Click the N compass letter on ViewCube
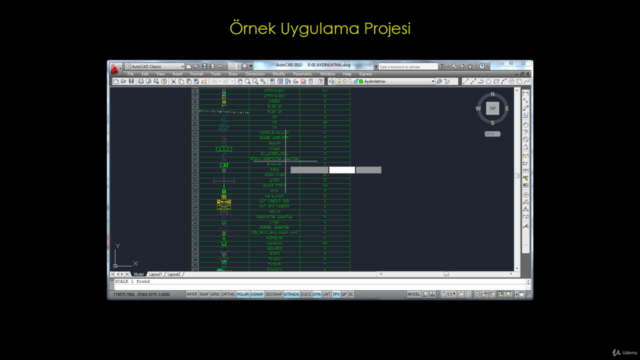The width and height of the screenshot is (640, 360). coord(493,94)
